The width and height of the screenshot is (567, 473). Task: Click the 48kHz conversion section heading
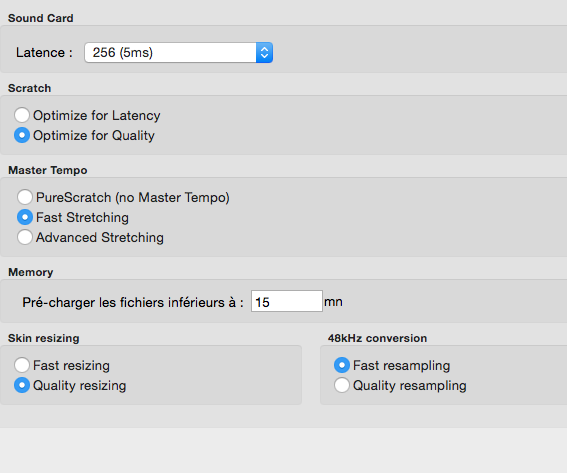pyautogui.click(x=377, y=338)
